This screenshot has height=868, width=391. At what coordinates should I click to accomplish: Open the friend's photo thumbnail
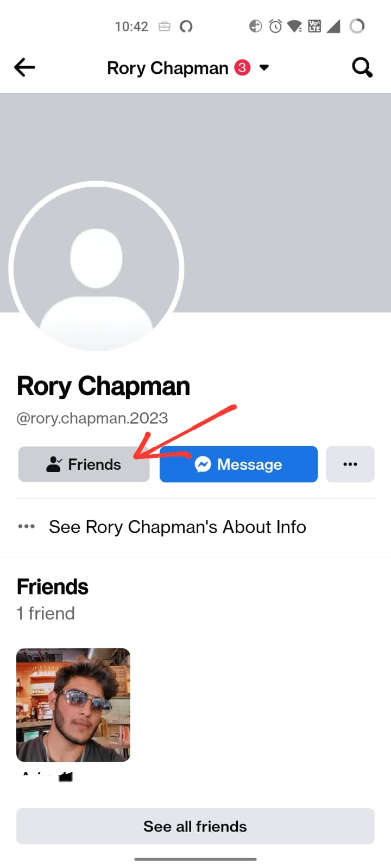pyautogui.click(x=73, y=704)
